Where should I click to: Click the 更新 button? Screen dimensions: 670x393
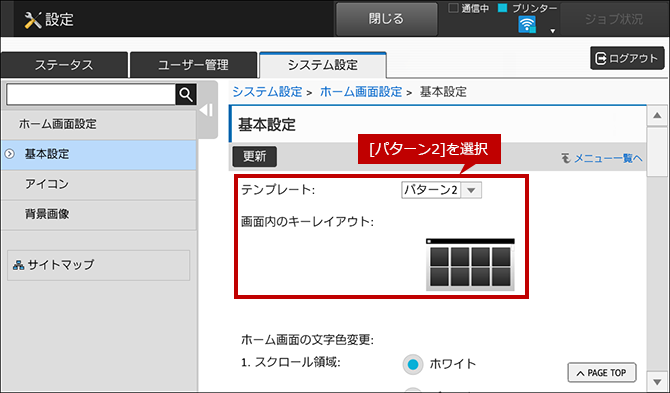(x=255, y=156)
